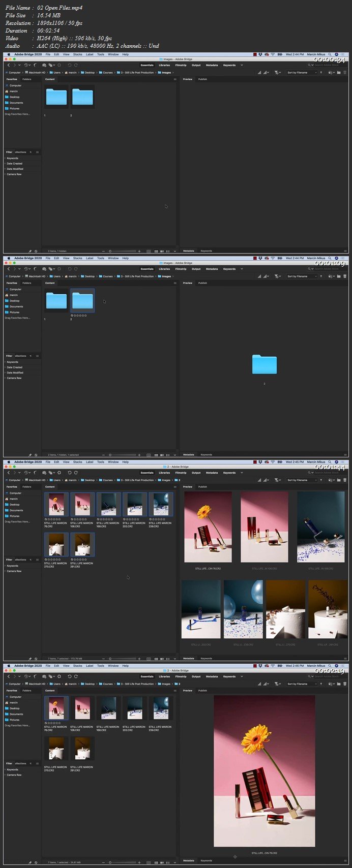The height and width of the screenshot is (868, 352).
Task: Switch to Filmstrip workspace in the 00:00:34 frame
Action: [181, 65]
